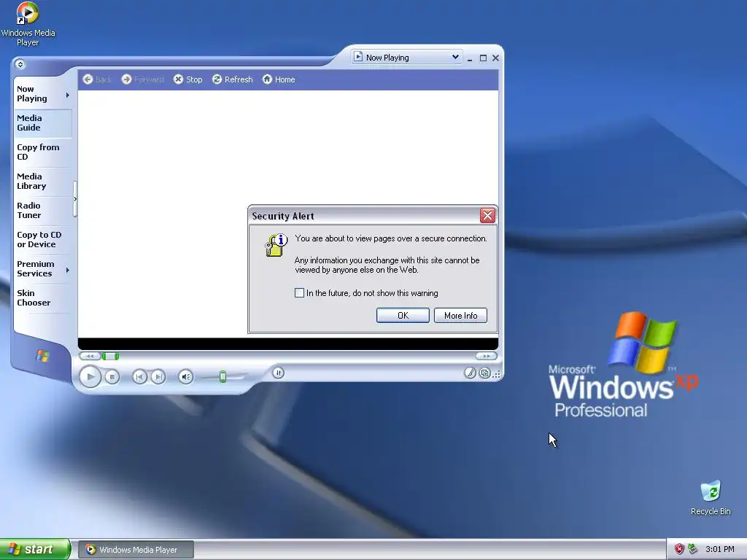Adjust the volume slider

point(223,377)
